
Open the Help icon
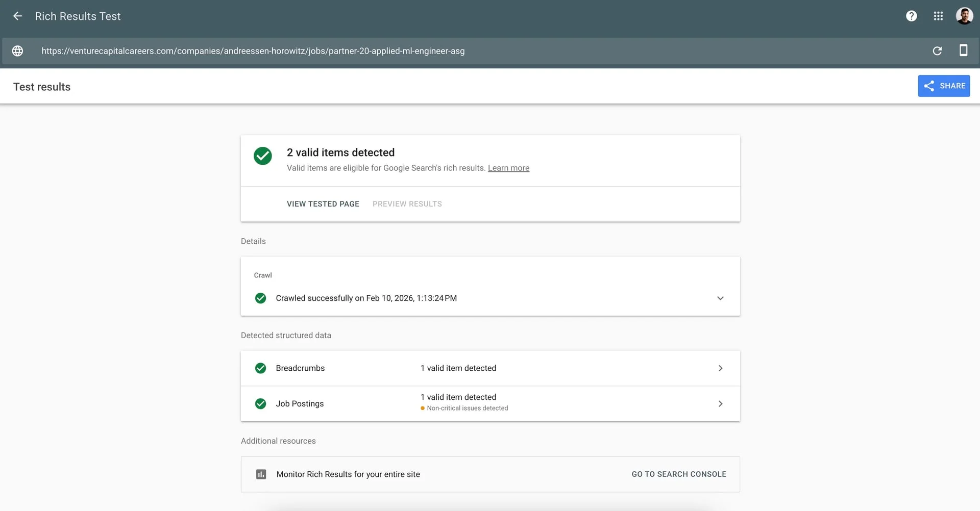pyautogui.click(x=911, y=16)
